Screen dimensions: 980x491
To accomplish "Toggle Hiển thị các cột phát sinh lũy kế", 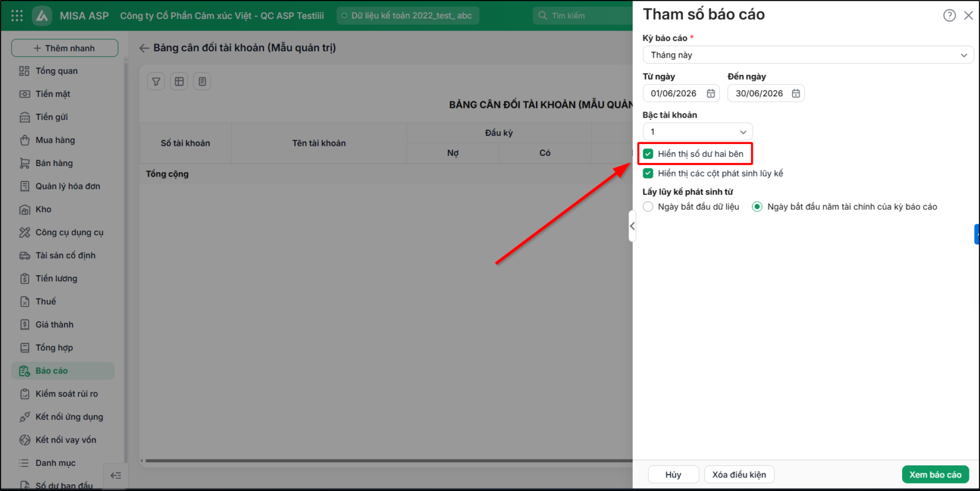I will click(x=648, y=173).
